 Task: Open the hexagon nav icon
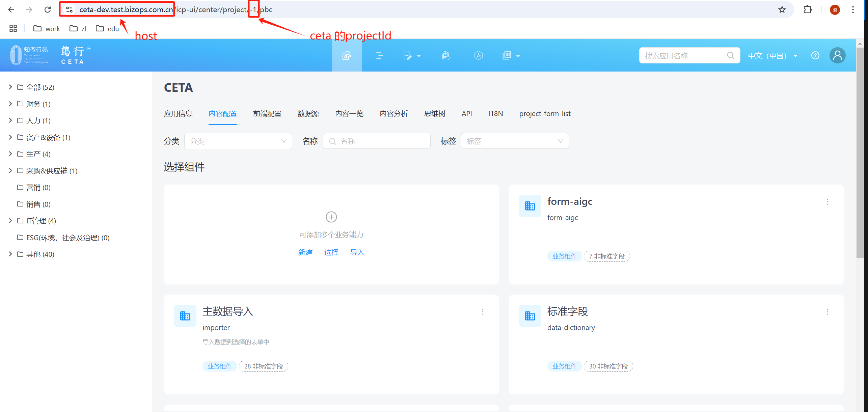click(x=479, y=55)
